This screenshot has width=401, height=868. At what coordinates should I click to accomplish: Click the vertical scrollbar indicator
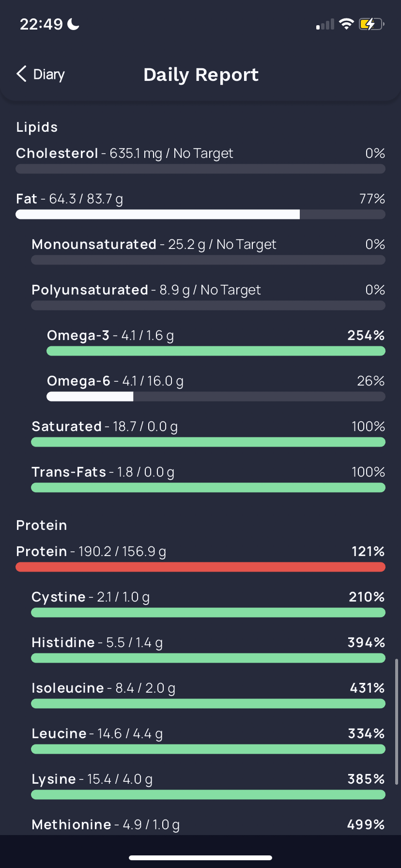397,722
